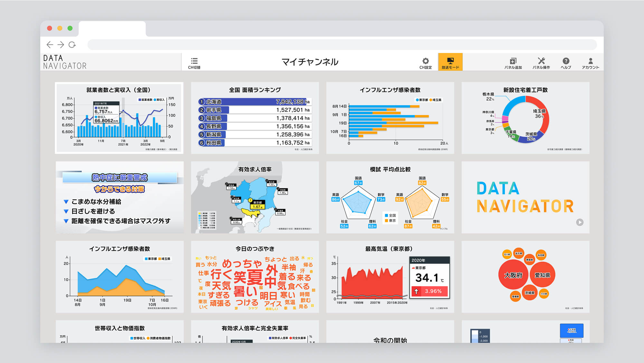Open 新設住宅着工戸数 donut chart panel
644x363 pixels.
pos(525,118)
